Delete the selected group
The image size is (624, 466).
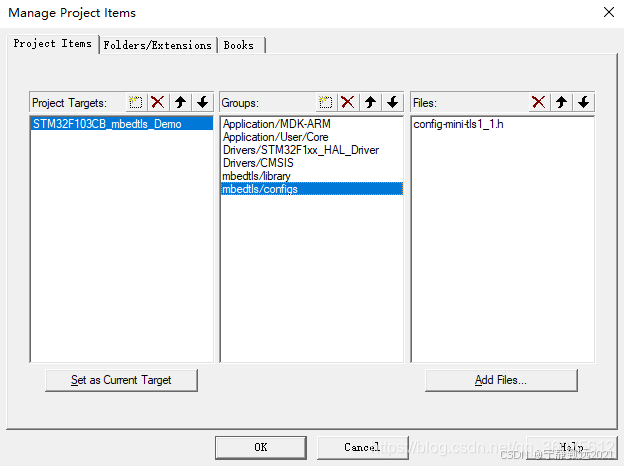point(348,102)
